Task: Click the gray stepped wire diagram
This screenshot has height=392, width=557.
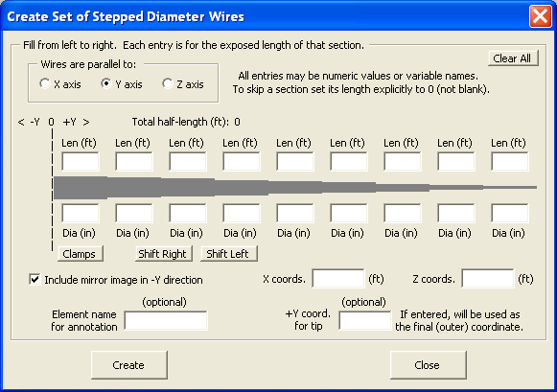Action: (295, 188)
